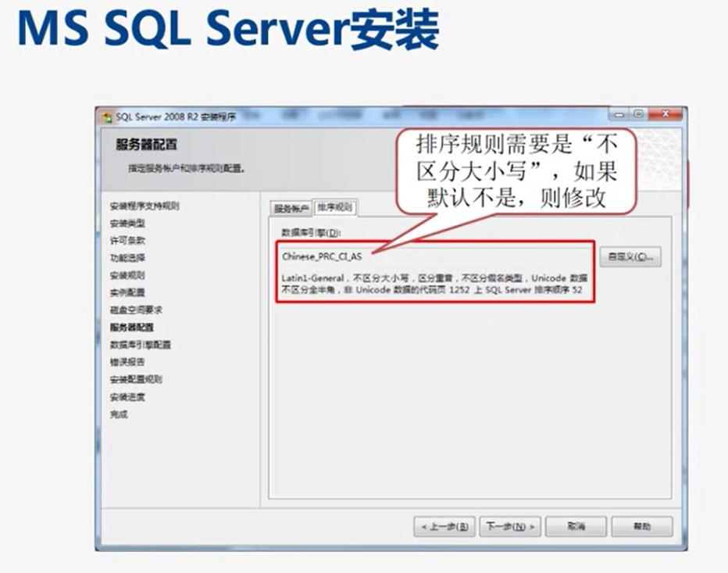
Task: Click the SQL Server installer title bar icon
Action: click(107, 116)
